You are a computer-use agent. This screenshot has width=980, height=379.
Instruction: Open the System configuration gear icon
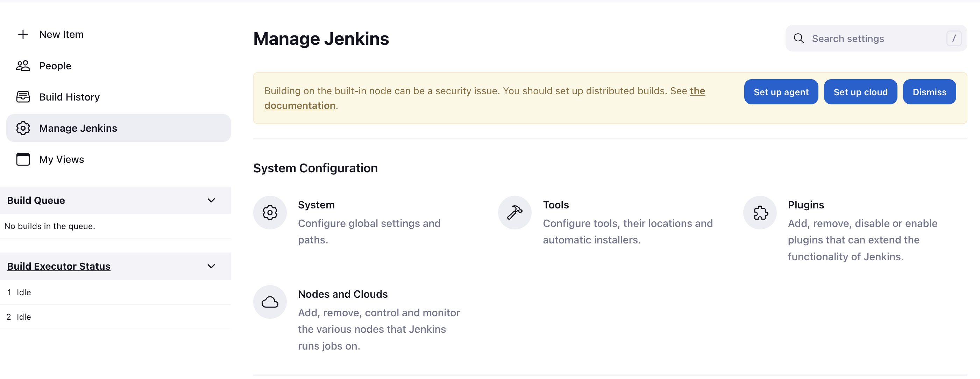click(x=270, y=213)
